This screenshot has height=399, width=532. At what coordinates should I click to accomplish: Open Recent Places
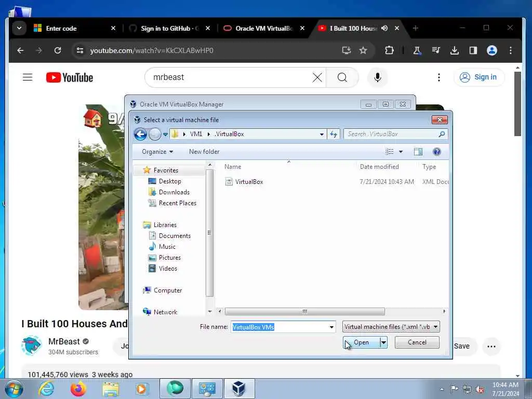pos(178,203)
